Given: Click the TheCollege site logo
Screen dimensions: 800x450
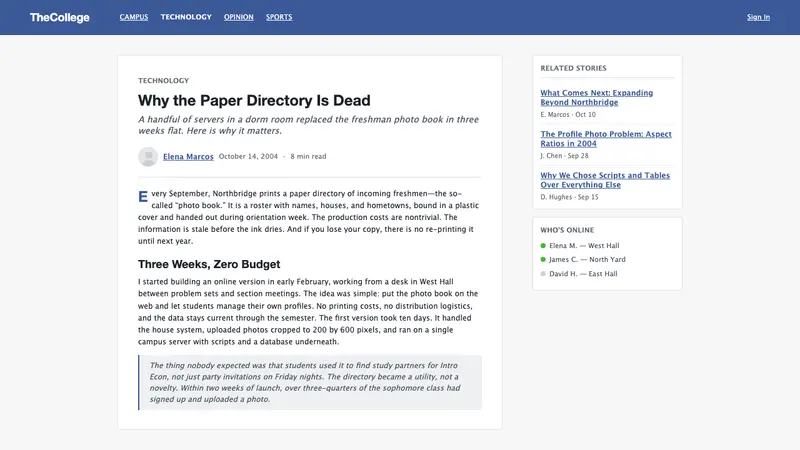Looking at the screenshot, I should pyautogui.click(x=59, y=17).
